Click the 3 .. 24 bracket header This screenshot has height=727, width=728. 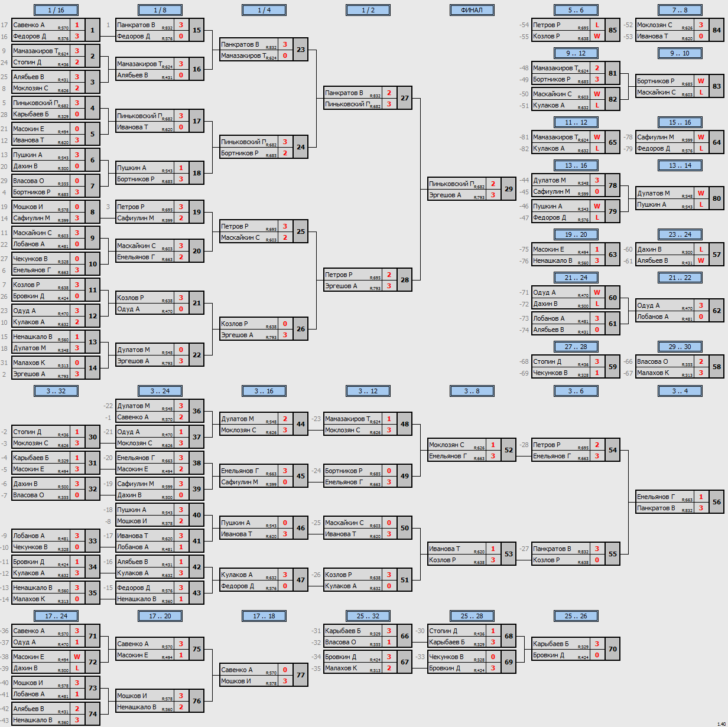pyautogui.click(x=160, y=391)
